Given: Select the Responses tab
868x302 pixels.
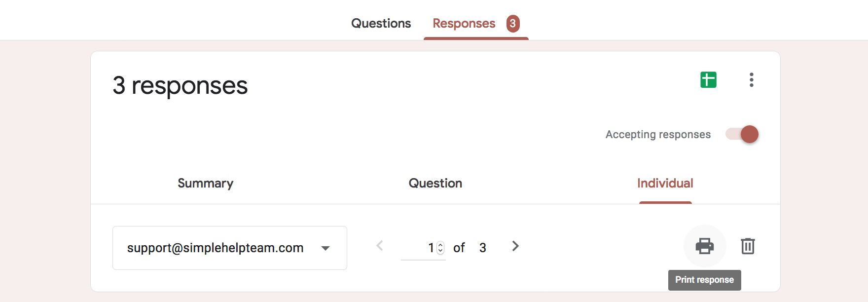Looking at the screenshot, I should point(464,23).
